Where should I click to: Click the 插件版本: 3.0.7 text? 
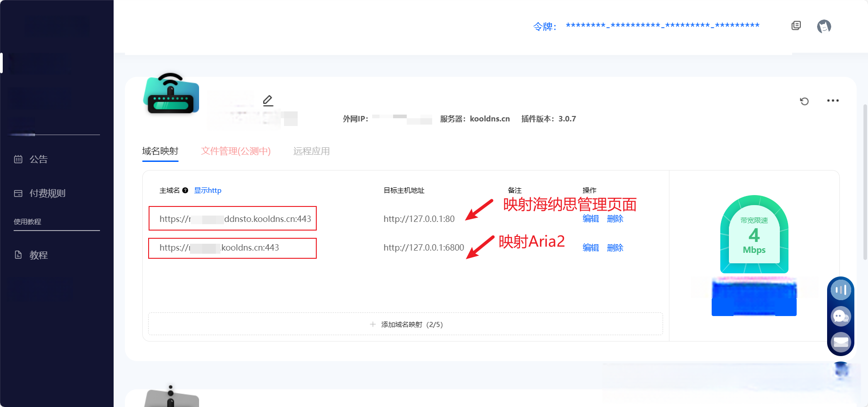coord(549,119)
